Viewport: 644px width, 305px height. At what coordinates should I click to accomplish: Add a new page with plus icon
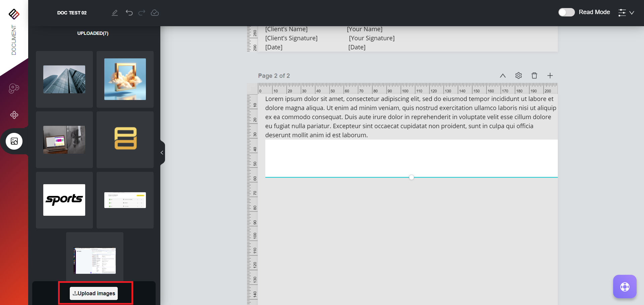(550, 75)
